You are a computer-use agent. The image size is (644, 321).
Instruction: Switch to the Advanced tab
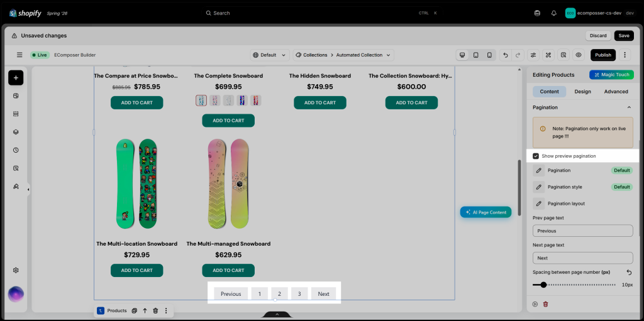[x=616, y=92]
